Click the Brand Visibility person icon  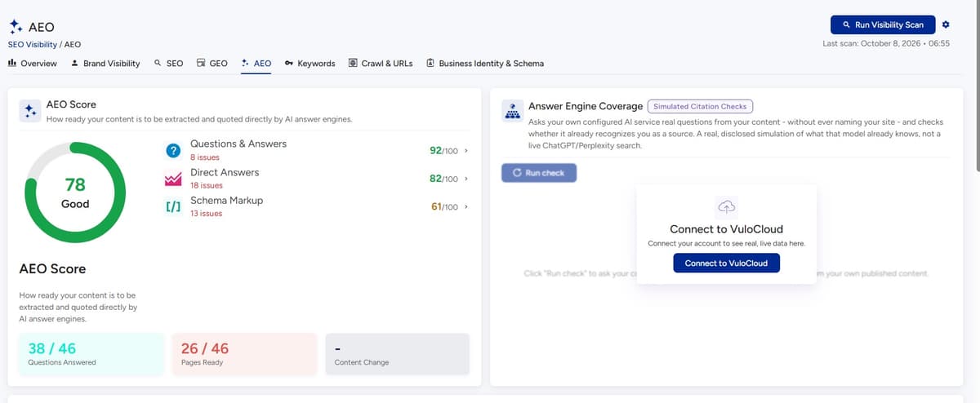[75, 63]
